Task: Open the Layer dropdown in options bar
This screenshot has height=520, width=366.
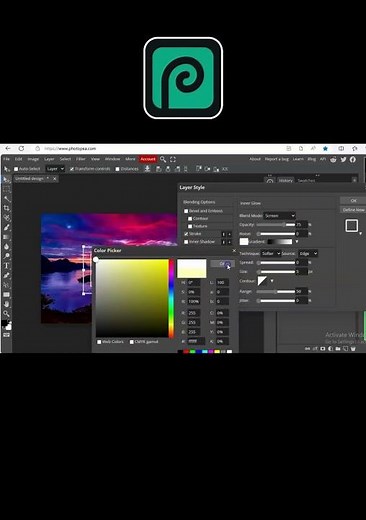Action: click(55, 169)
